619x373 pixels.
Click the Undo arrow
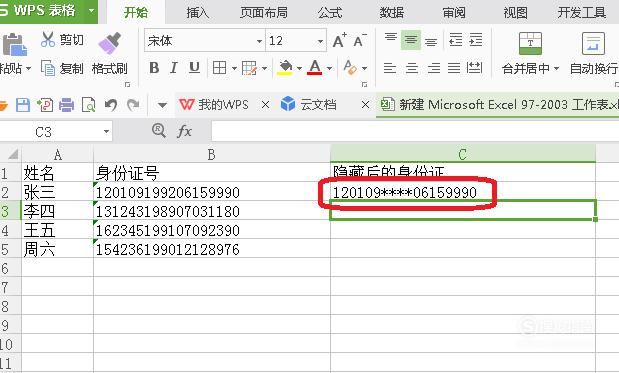(x=111, y=105)
